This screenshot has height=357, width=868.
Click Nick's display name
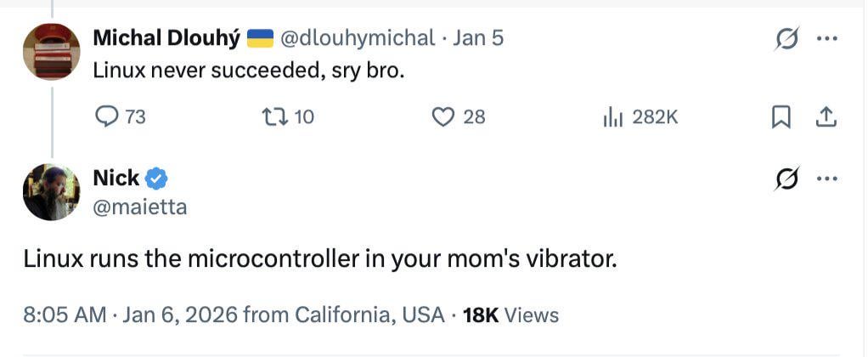pos(116,178)
